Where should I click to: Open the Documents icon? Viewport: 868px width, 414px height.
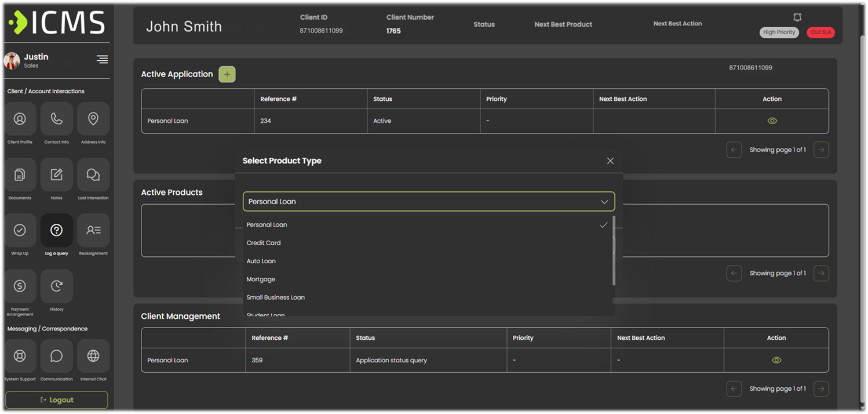click(20, 175)
